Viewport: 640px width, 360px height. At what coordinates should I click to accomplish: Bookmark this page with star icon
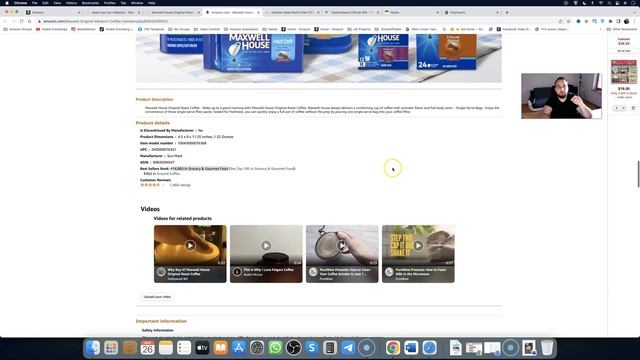click(569, 21)
